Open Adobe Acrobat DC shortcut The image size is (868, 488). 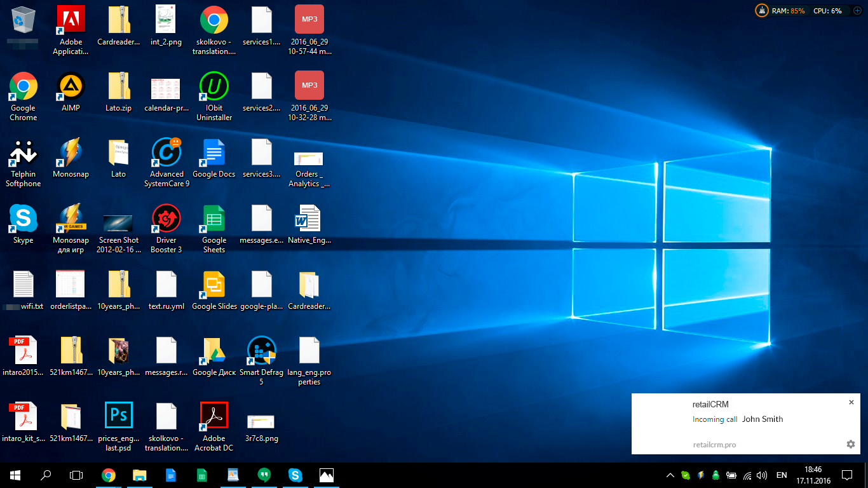point(214,427)
